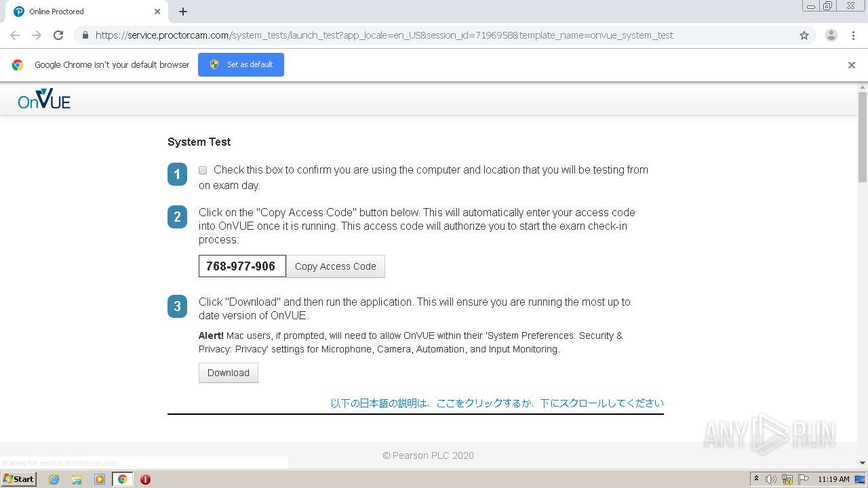Open the Action Center flag icon
868x488 pixels.
point(804,479)
